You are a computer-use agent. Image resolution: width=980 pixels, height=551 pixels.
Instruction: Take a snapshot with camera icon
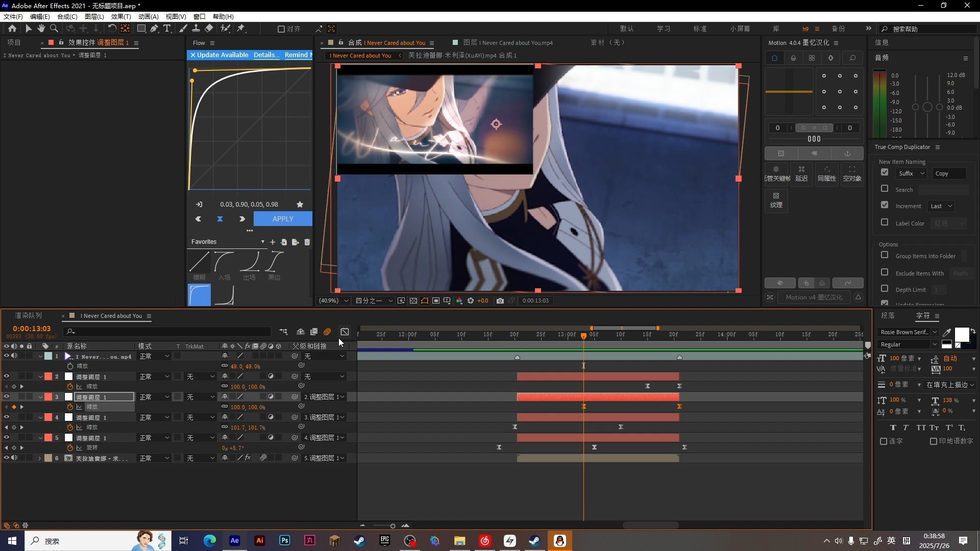500,300
